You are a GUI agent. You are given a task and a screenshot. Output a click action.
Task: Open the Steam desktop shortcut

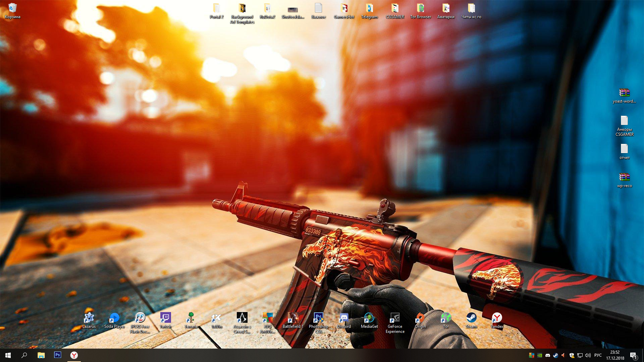[471, 320]
